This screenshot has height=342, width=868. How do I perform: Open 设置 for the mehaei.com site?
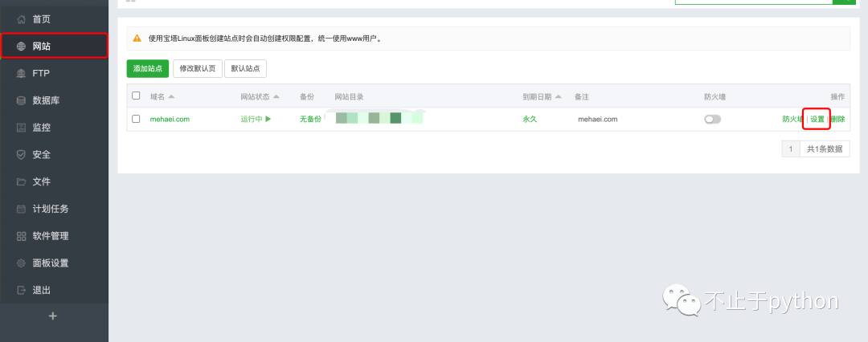(x=817, y=119)
